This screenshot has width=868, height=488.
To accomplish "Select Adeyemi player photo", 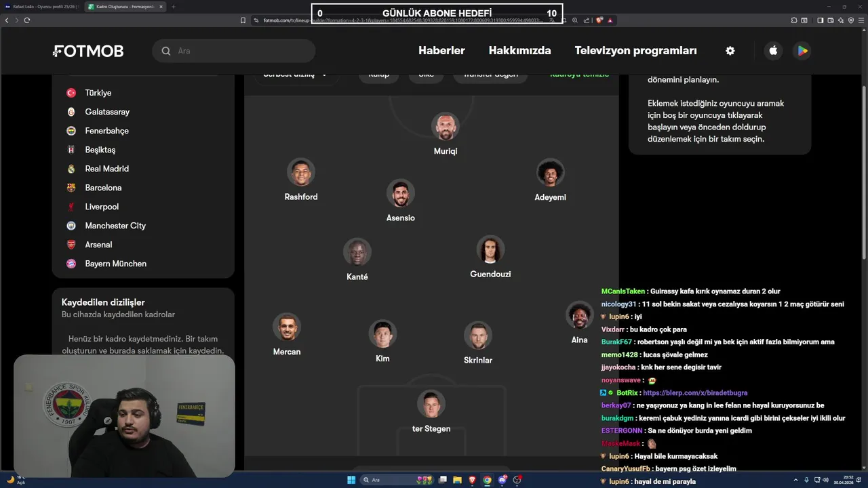I will click(x=551, y=173).
